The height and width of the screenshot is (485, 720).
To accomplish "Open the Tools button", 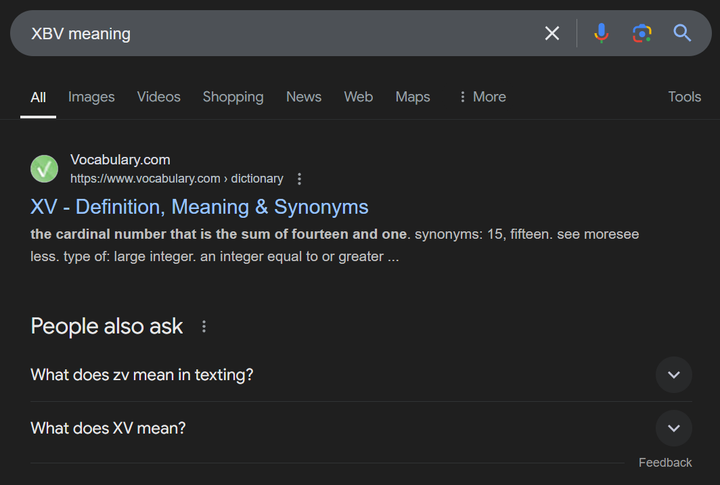I will click(x=684, y=97).
